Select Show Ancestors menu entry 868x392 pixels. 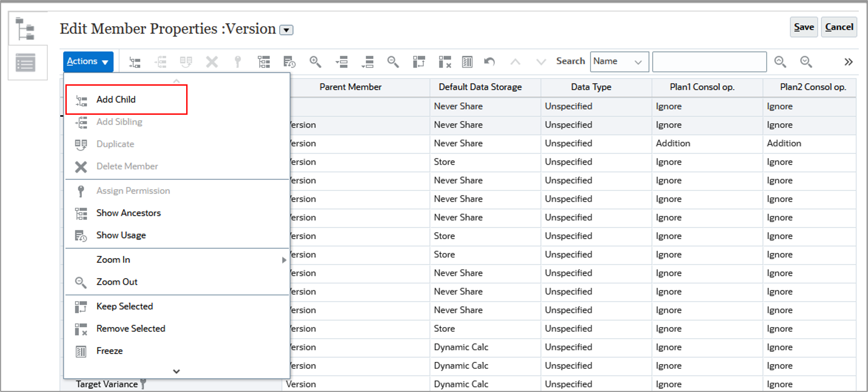128,213
